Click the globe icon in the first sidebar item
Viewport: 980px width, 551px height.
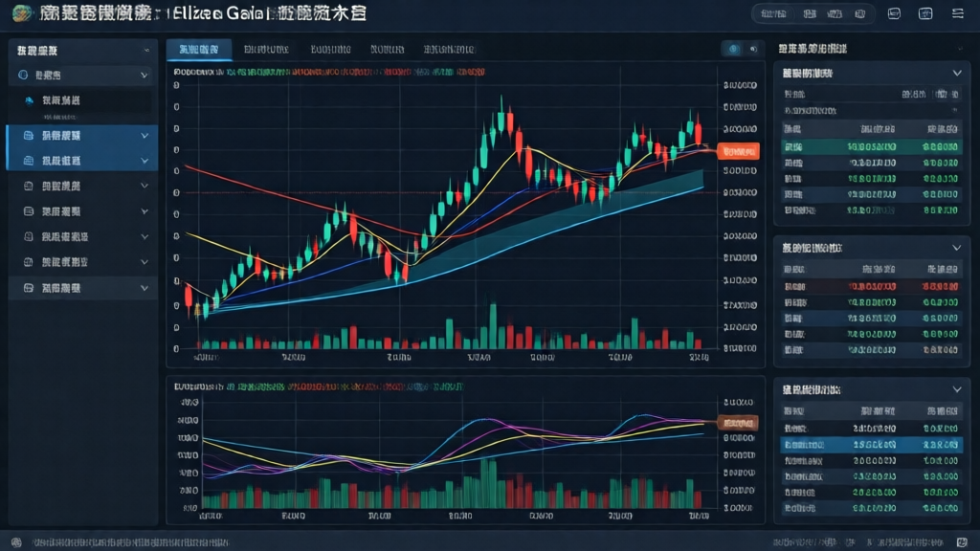pos(24,74)
